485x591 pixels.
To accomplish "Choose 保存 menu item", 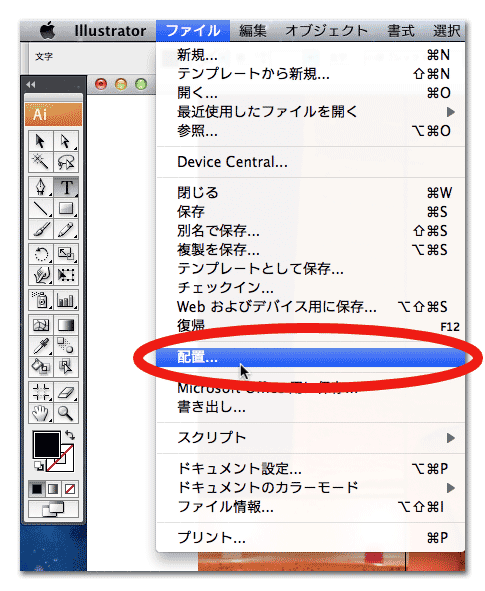I will pyautogui.click(x=311, y=212).
